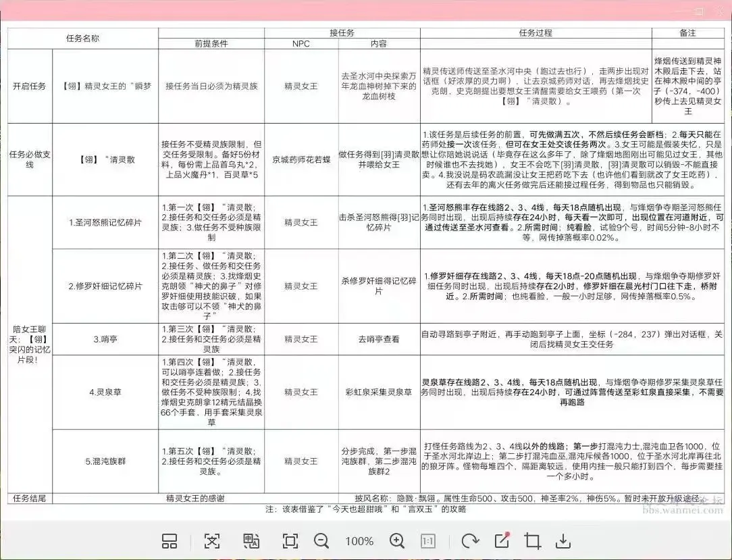This screenshot has width=732, height=560.
Task: Click the 精灵女王的感谢 cell in the table
Action: click(195, 499)
